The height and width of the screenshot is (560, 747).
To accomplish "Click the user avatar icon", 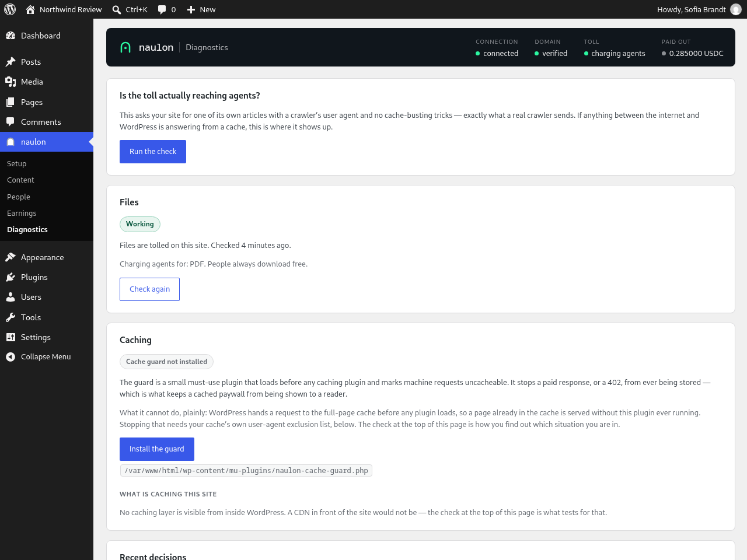I will [736, 9].
